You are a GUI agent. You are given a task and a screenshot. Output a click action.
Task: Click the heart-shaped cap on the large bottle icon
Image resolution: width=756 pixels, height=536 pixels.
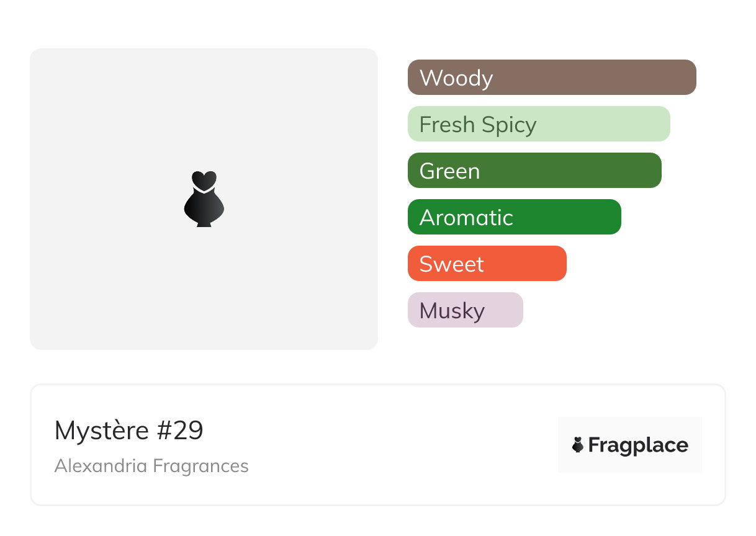click(x=204, y=180)
